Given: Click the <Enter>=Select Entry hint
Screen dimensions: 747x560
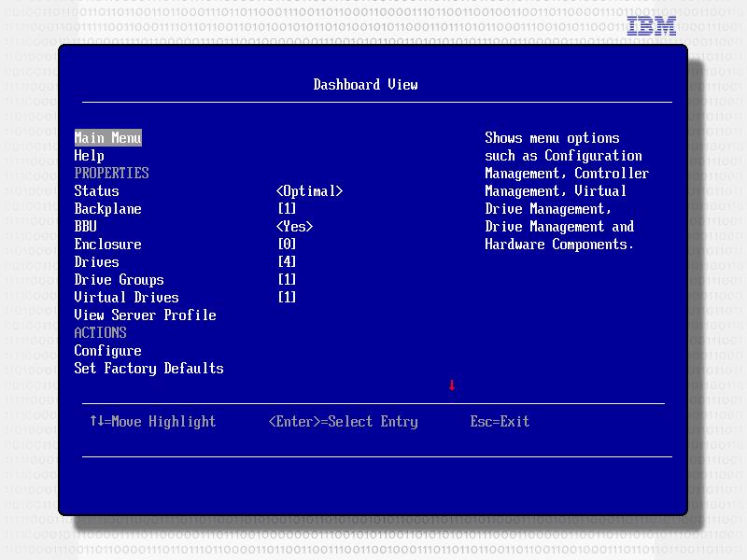Looking at the screenshot, I should pyautogui.click(x=343, y=422).
